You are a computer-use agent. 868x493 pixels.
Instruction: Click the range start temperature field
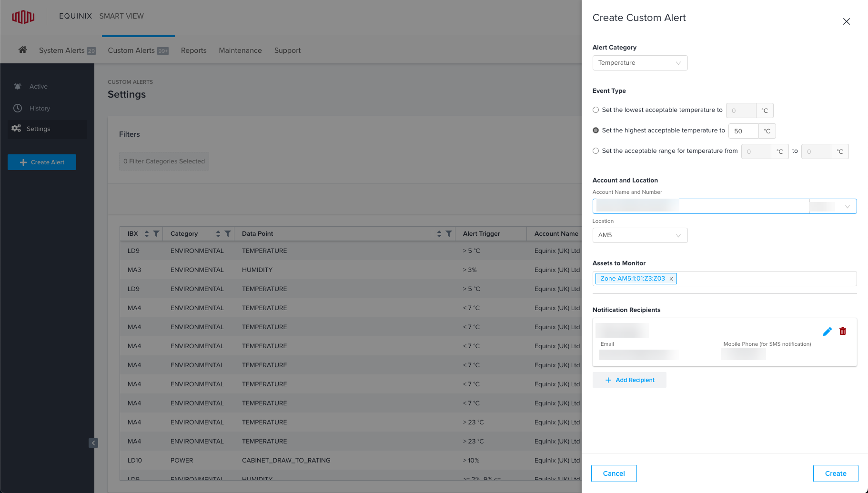pyautogui.click(x=756, y=151)
